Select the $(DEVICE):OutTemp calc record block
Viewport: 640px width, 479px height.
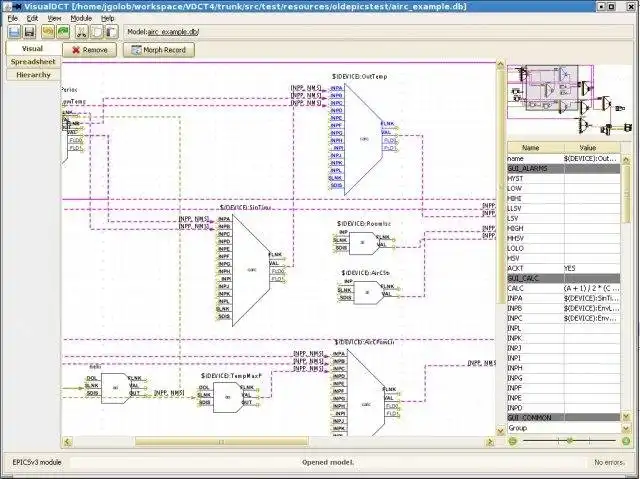pos(363,139)
